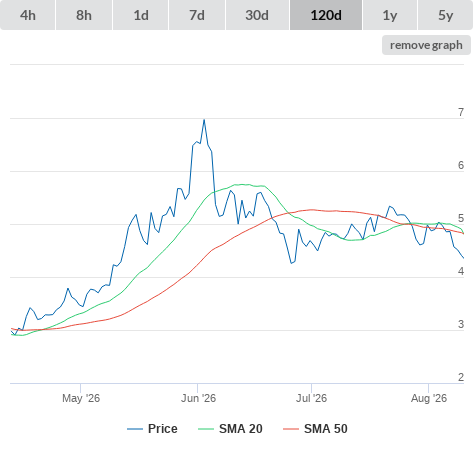Screen dimensions: 474x455
Task: Select the active 120d tab
Action: [326, 15]
